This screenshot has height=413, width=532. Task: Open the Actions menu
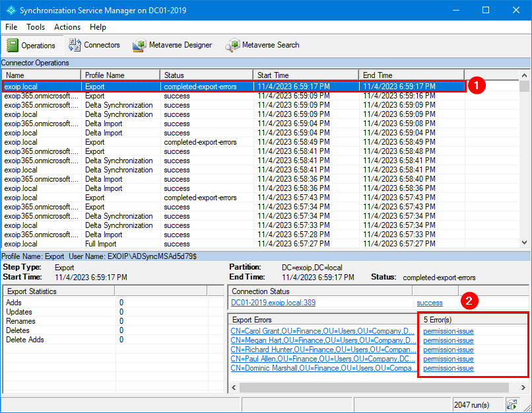click(x=67, y=27)
